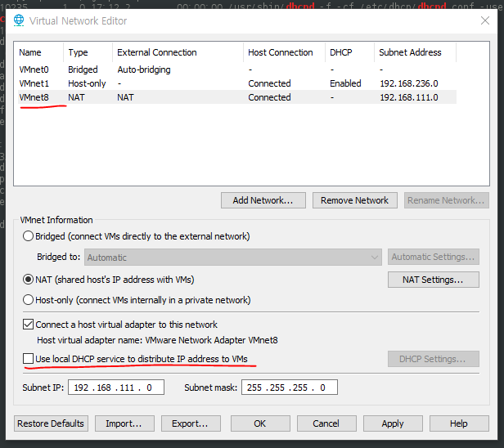504x448 pixels.
Task: Click the Restore Defaults button
Action: tap(51, 423)
